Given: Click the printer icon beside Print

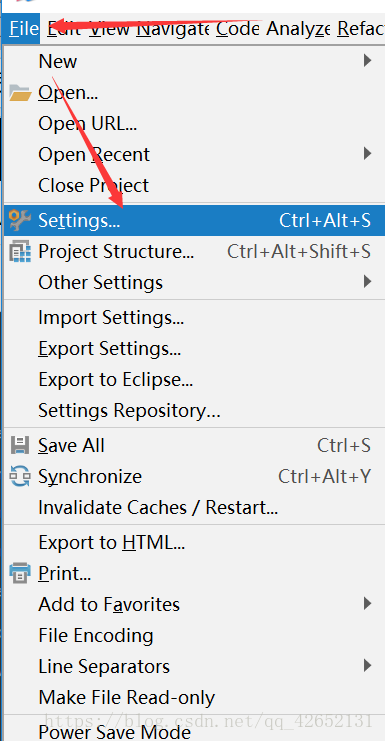Looking at the screenshot, I should [x=20, y=574].
